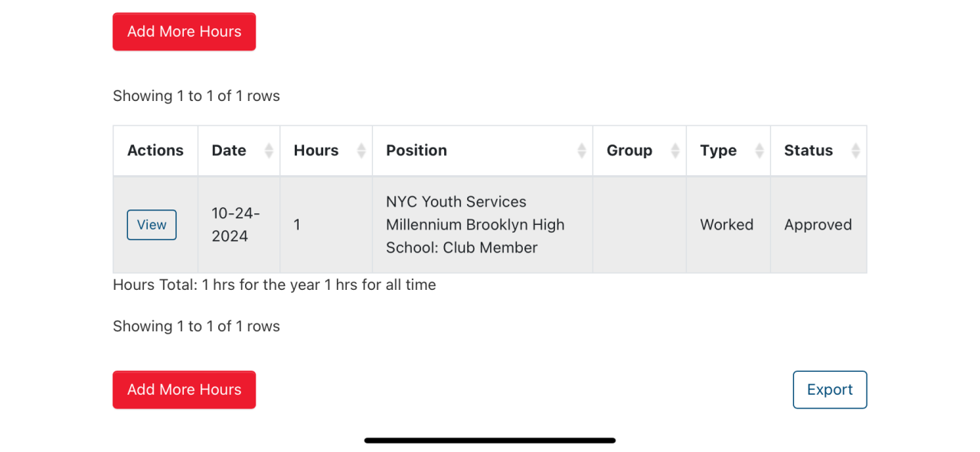Select the 10-24-2024 date cell
This screenshot has height=452, width=980.
pos(236,225)
